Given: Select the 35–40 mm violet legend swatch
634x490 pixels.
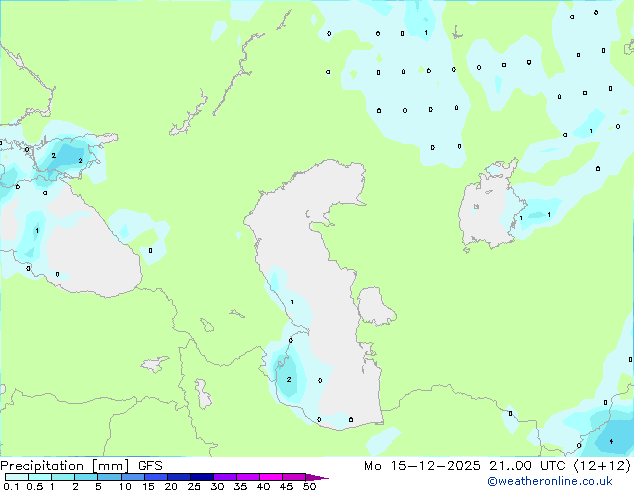Looking at the screenshot, I should click(x=248, y=477).
